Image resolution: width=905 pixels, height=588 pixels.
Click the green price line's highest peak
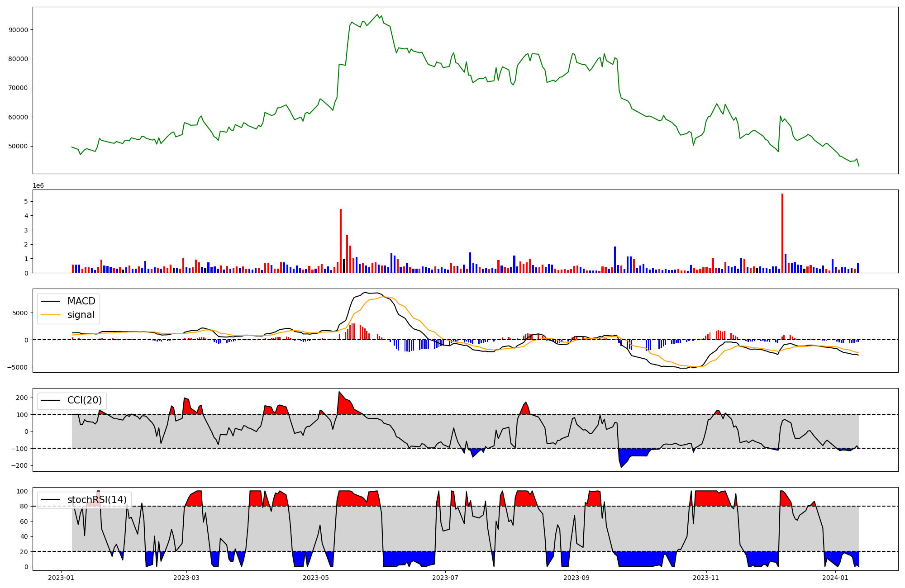tap(377, 14)
